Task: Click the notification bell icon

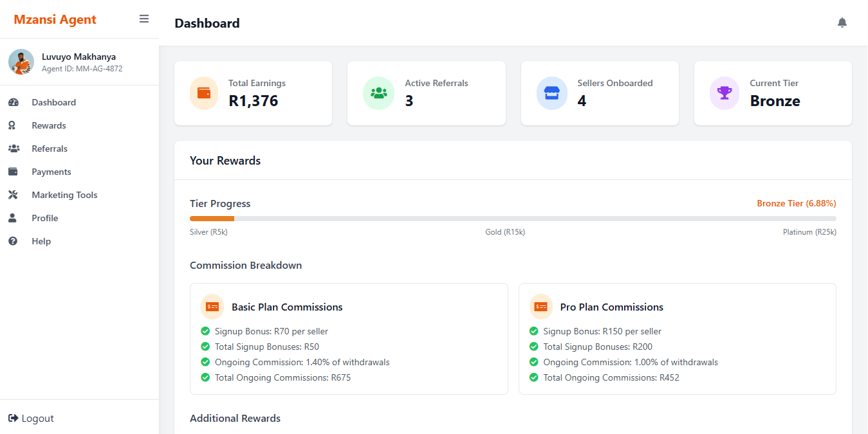Action: [x=842, y=23]
